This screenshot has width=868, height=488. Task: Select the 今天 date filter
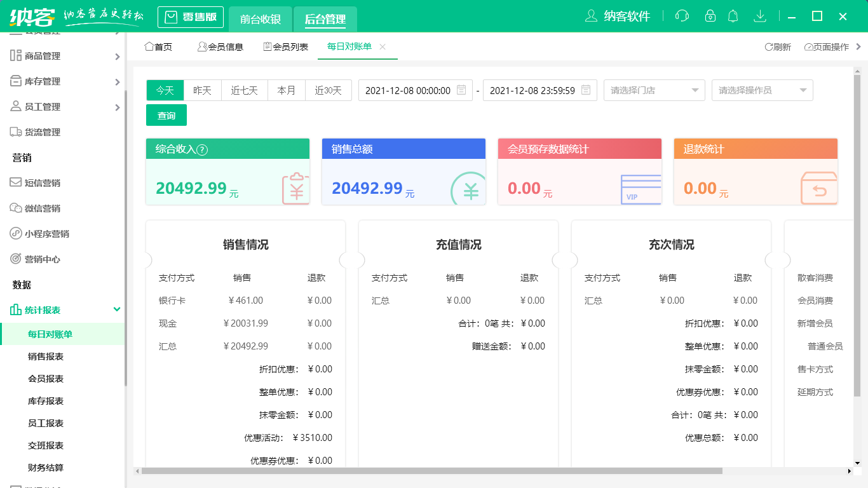(x=165, y=90)
